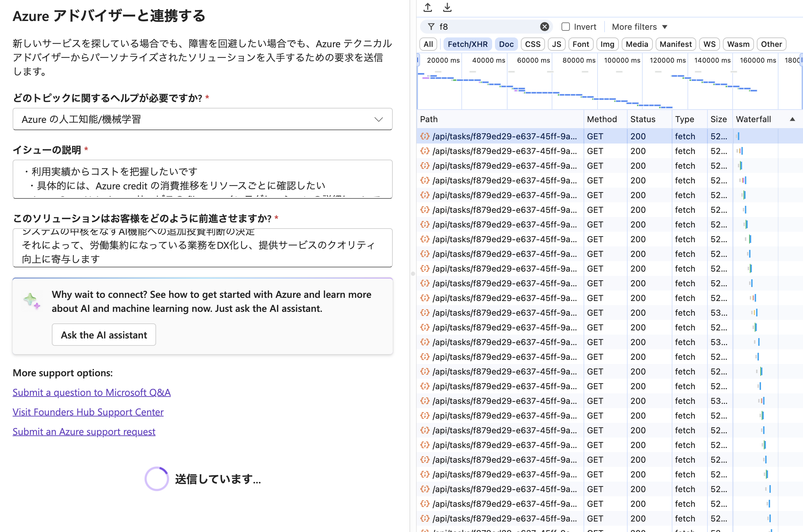Filter requests by Wasm
The height and width of the screenshot is (532, 803).
[x=738, y=44]
